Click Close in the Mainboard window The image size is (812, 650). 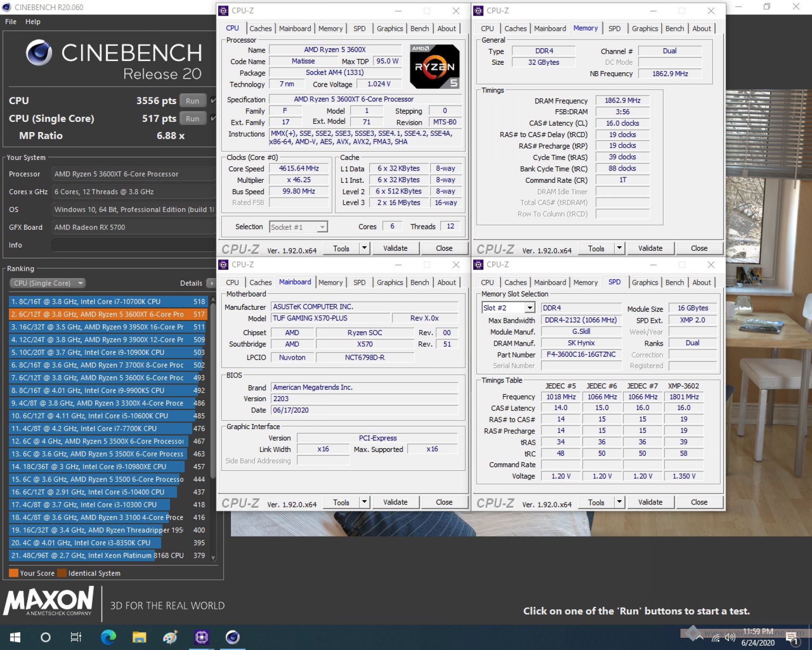(x=444, y=502)
